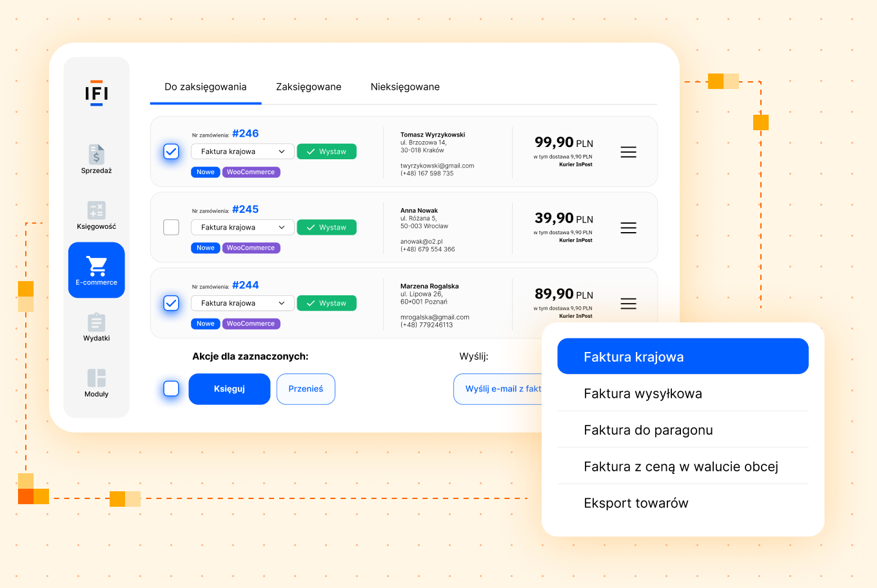Click phone number (+48) 679 554 366
The width and height of the screenshot is (877, 588).
pos(428,250)
